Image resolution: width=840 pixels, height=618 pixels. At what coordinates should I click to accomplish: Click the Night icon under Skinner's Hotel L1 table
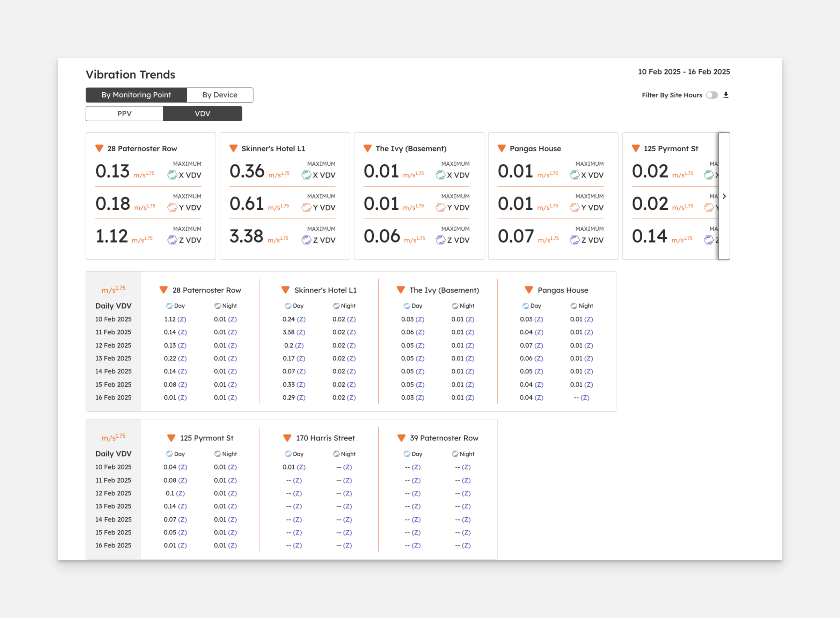coord(336,306)
